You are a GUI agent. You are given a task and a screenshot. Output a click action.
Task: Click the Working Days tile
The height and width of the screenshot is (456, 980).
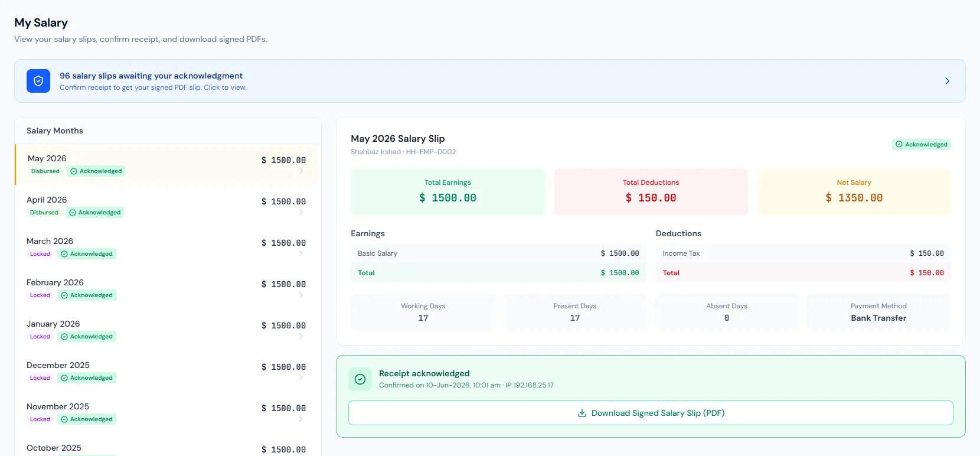[423, 312]
